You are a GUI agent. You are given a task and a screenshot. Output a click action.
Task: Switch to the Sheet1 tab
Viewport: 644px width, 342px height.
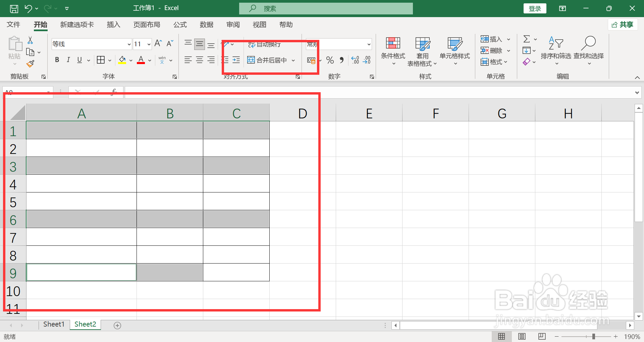tap(54, 324)
